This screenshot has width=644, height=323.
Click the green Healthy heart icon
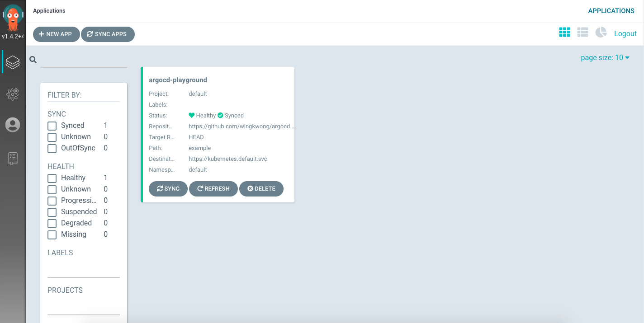pyautogui.click(x=191, y=115)
